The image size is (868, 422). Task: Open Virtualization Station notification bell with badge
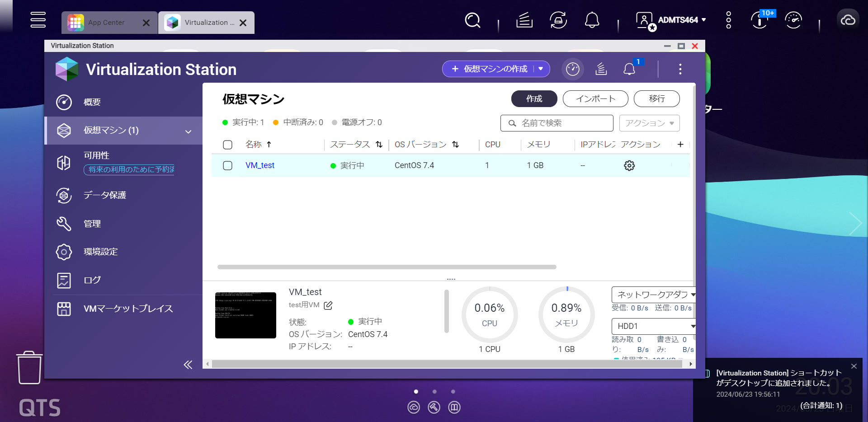click(x=630, y=69)
